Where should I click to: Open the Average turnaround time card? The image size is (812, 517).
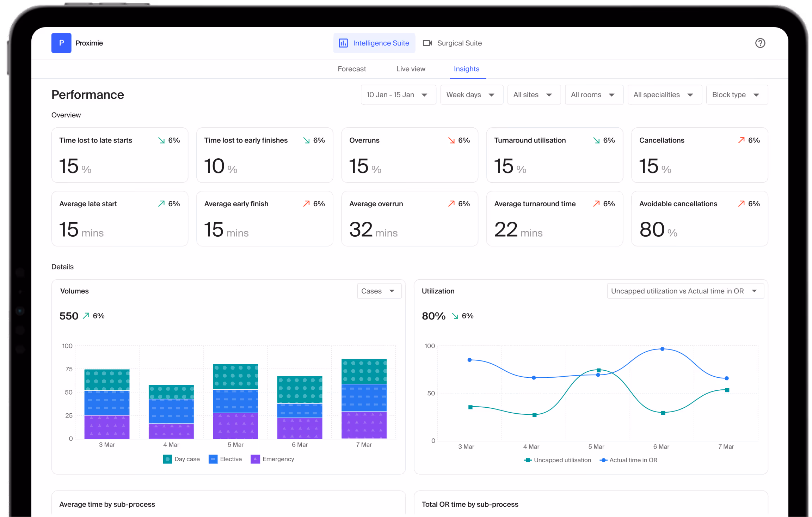(x=554, y=219)
